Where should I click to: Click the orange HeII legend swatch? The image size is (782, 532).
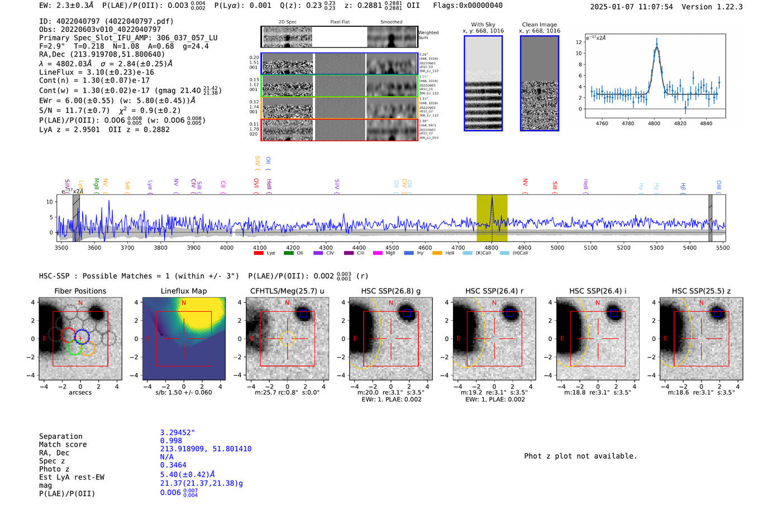(x=437, y=253)
